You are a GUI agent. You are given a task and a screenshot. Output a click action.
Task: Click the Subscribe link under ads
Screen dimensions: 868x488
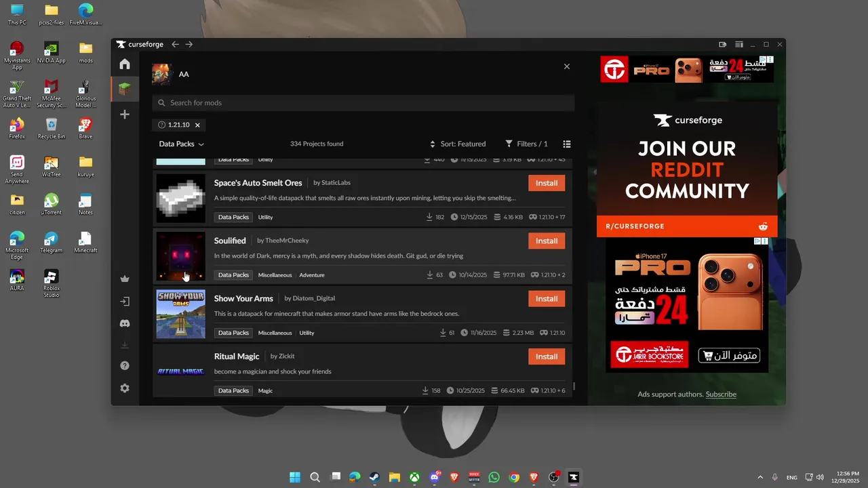coord(721,394)
